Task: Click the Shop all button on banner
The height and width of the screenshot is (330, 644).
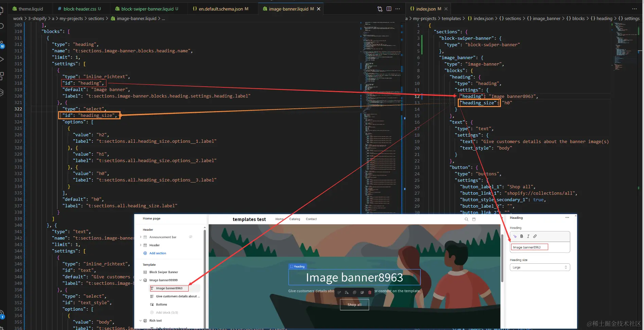Action: click(354, 305)
